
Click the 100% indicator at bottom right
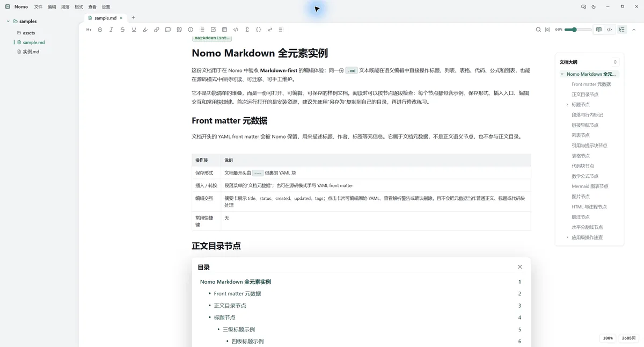coord(608,338)
